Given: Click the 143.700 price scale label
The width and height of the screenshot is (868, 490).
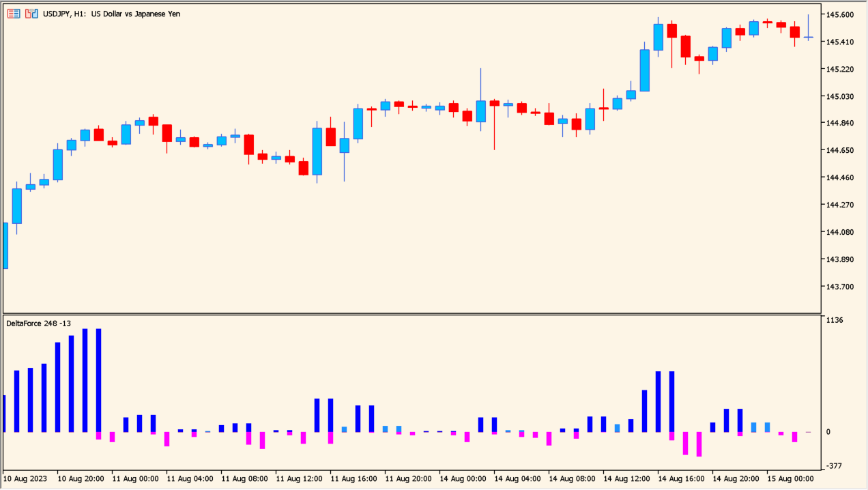Looking at the screenshot, I should (839, 287).
